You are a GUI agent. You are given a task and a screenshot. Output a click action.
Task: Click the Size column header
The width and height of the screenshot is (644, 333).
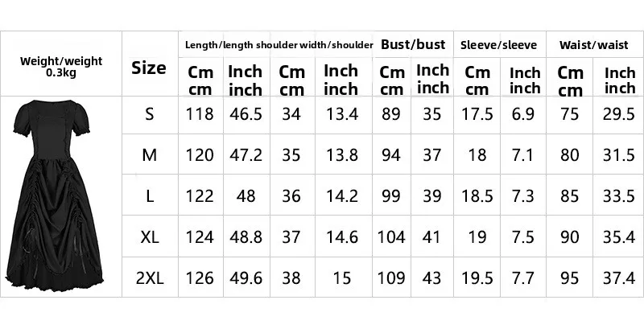tap(149, 68)
